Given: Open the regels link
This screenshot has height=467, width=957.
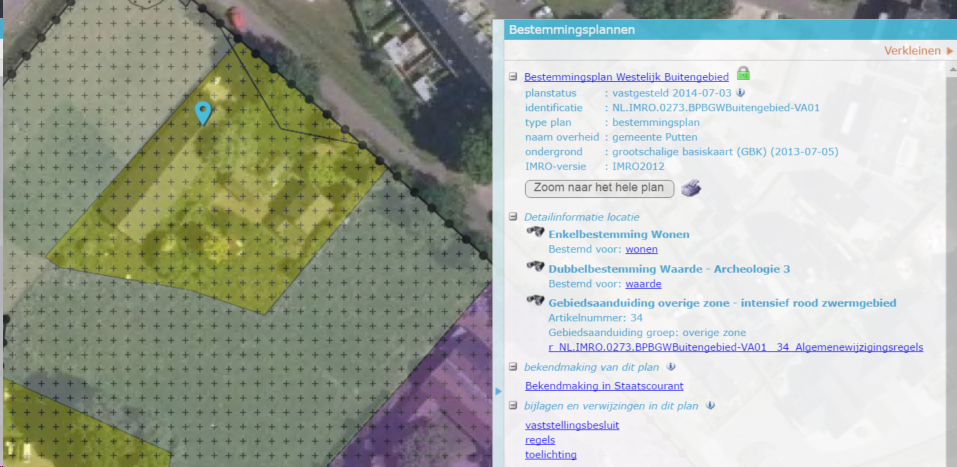Looking at the screenshot, I should tap(540, 440).
